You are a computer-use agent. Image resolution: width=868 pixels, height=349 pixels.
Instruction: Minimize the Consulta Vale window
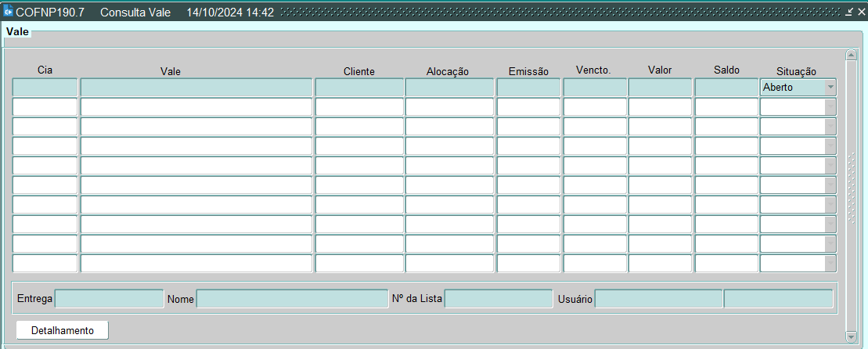pyautogui.click(x=849, y=13)
